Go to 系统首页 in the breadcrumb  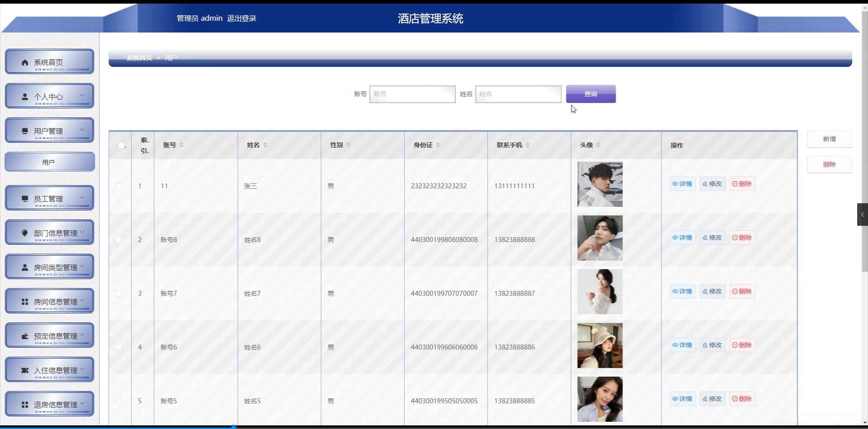coord(139,58)
